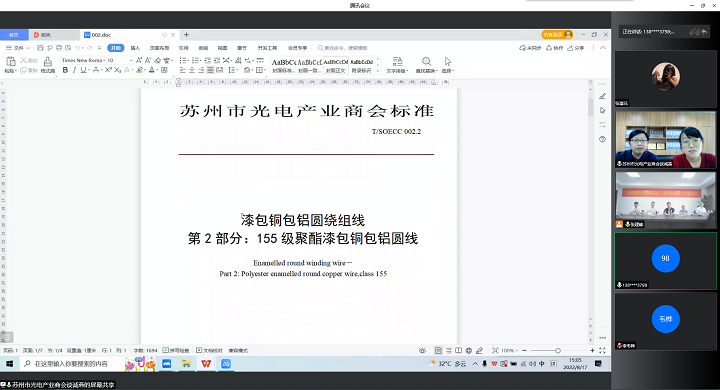Screen dimensions: 720x390
Task: Select the Format Painter brush icon
Action: coord(48,65)
